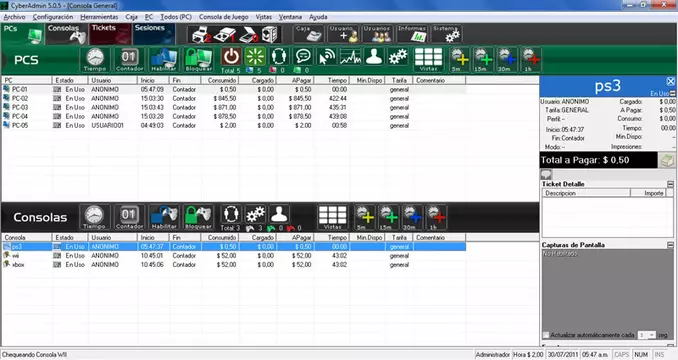Screen dimensions: 678x360
Task: Click the PCS Contador icon
Action: point(129,60)
